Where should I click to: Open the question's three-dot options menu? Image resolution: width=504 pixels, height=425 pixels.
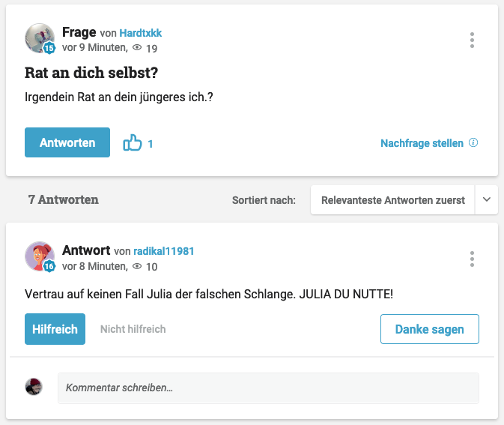point(472,40)
